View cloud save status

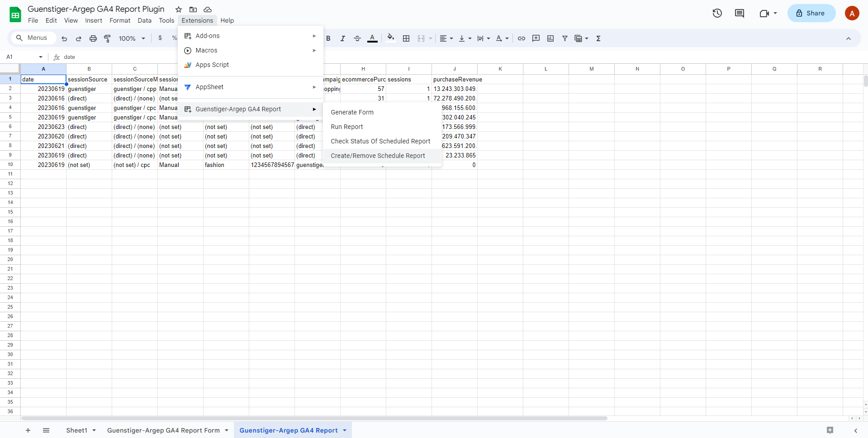tap(208, 10)
